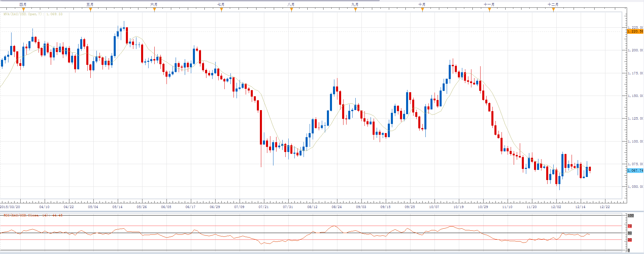The image size is (644, 254).
Task: Click the 10/19 date axis label
Action: pyautogui.click(x=459, y=207)
